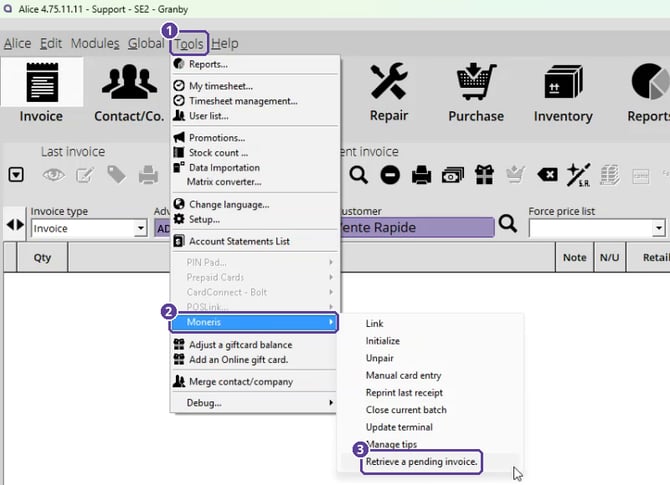670x485 pixels.
Task: Click the gray stacked sheets icon
Action: click(x=610, y=175)
